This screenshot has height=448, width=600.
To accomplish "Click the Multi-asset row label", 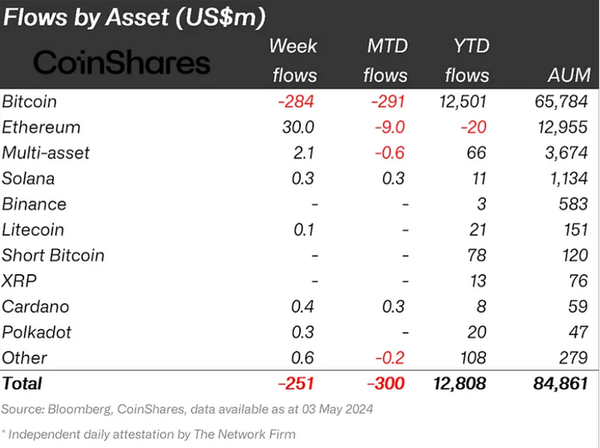I will [x=46, y=153].
